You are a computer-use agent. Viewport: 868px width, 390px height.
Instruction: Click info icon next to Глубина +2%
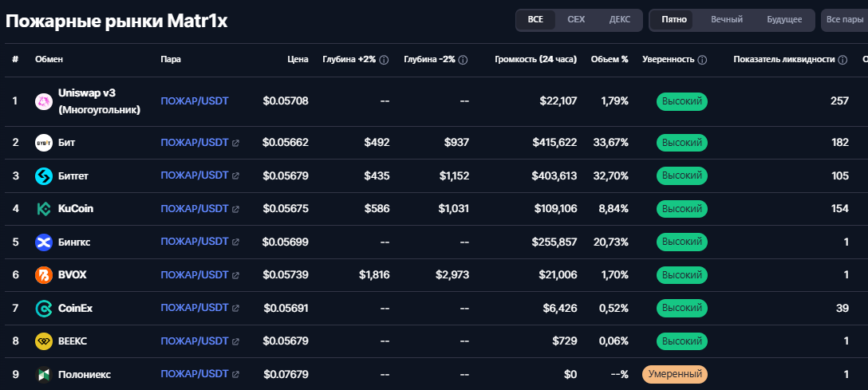pos(385,60)
